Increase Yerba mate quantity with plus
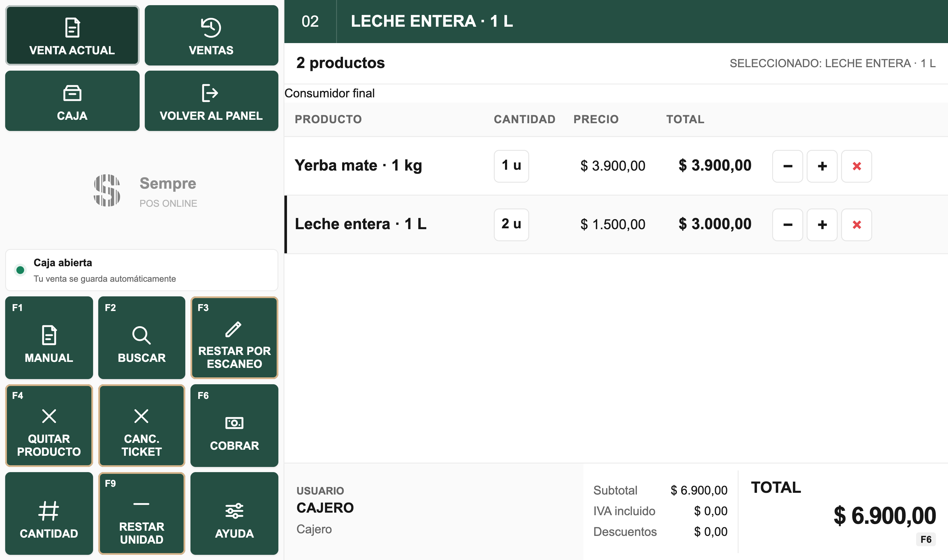 (822, 166)
